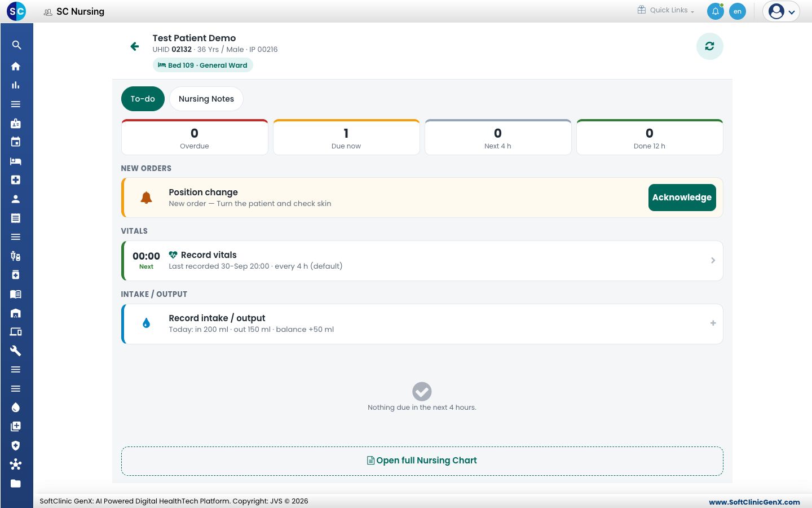Click the SC logo in the header
The image size is (812, 508).
point(16,11)
